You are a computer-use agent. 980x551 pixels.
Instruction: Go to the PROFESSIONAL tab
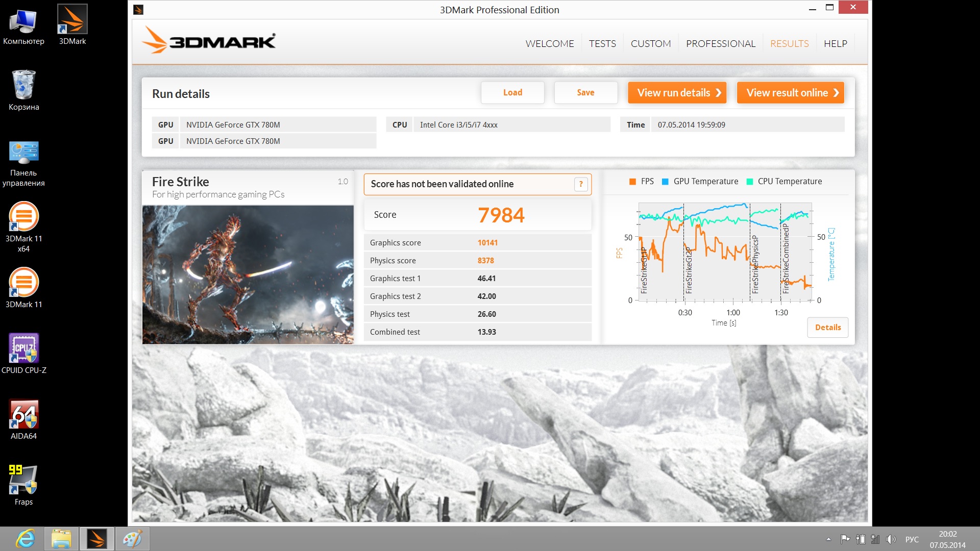tap(721, 43)
